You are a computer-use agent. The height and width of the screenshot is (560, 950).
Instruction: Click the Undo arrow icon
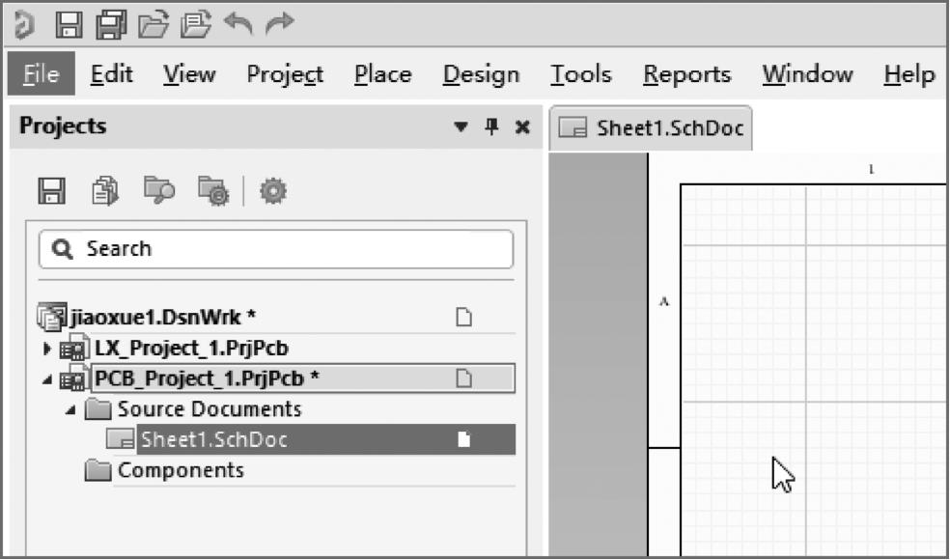(237, 23)
